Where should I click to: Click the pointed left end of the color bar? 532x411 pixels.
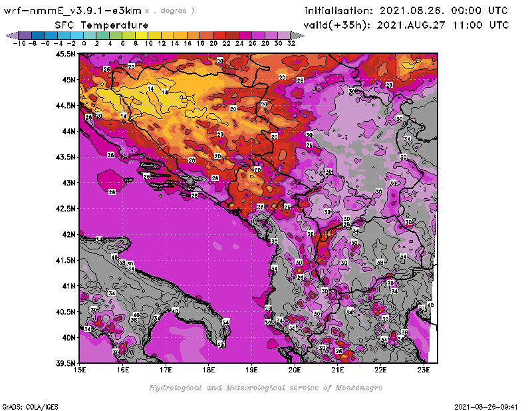click(12, 35)
